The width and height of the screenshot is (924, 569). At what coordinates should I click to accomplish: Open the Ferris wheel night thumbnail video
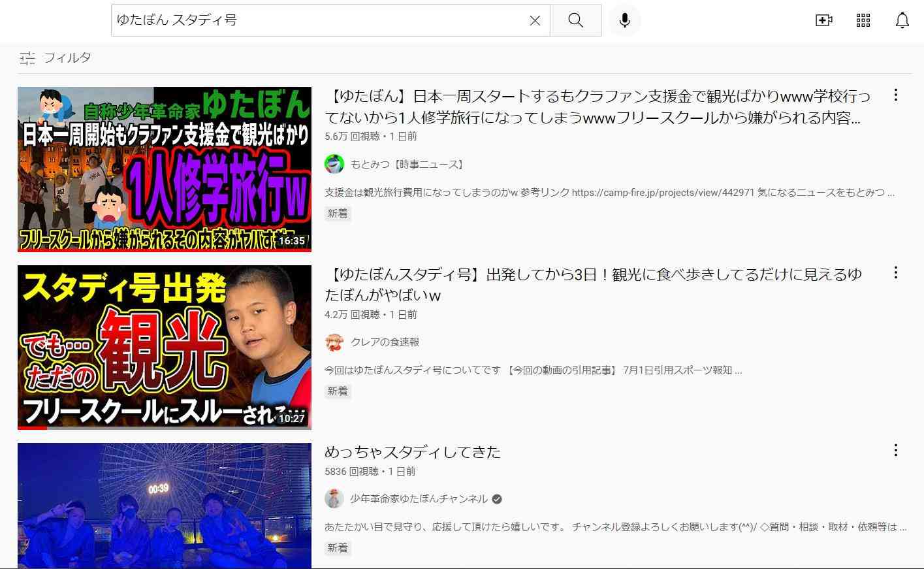(x=165, y=506)
